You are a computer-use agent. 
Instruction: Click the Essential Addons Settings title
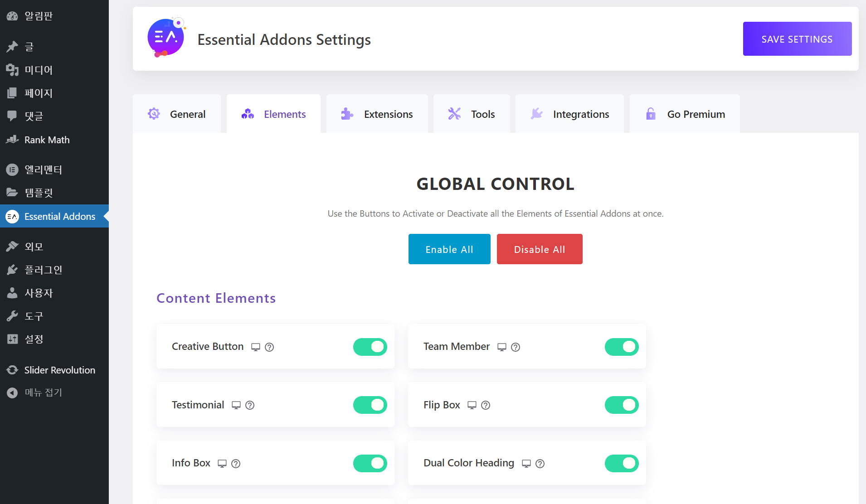[284, 40]
